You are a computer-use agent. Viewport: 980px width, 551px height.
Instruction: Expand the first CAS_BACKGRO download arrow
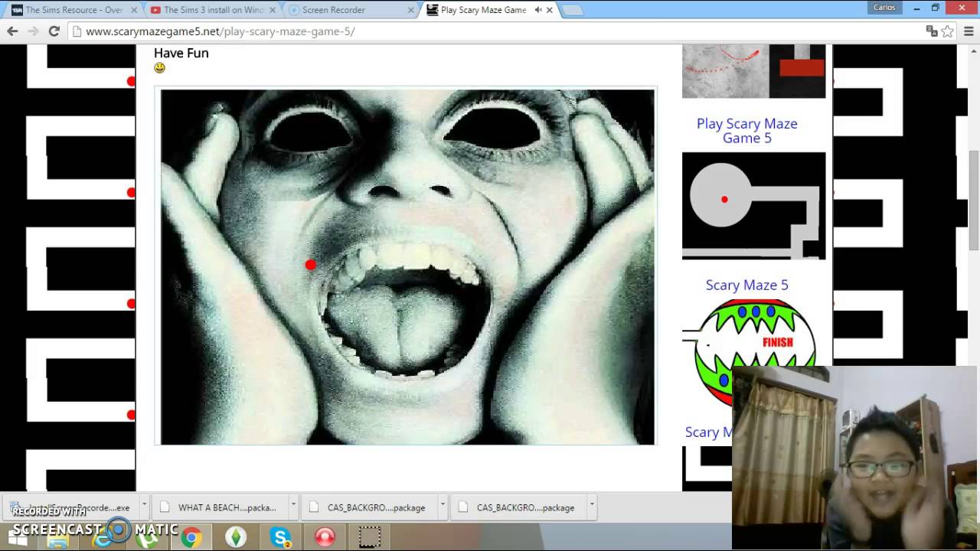click(x=443, y=505)
